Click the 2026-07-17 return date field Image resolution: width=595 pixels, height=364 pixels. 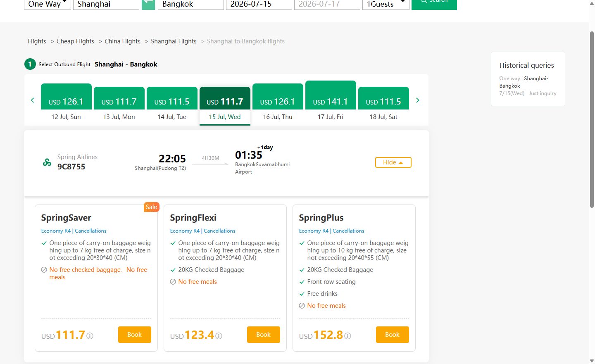(x=327, y=4)
